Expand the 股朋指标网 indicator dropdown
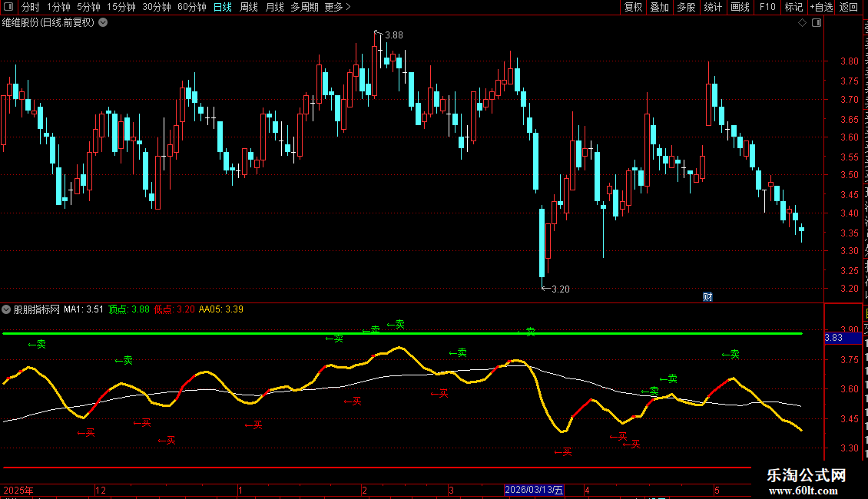The image size is (868, 499). click(6, 309)
